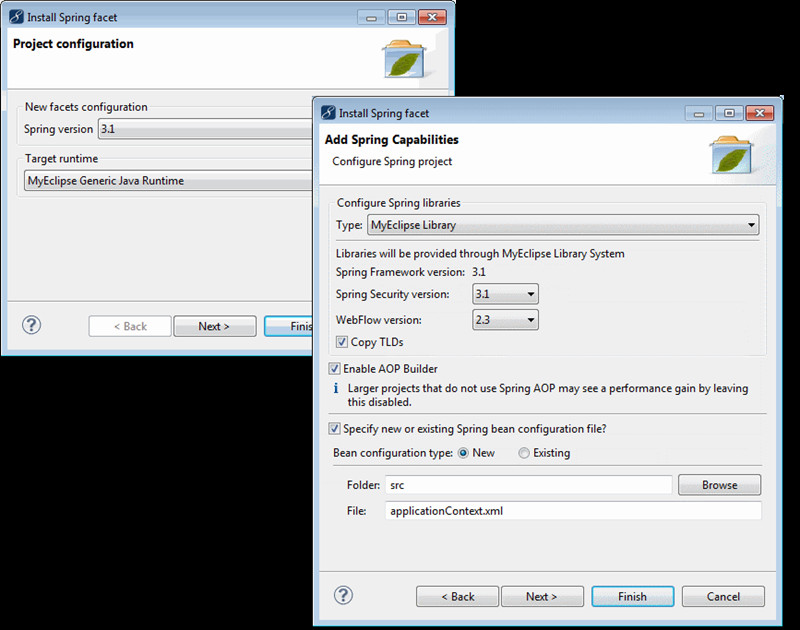Click the help icon in the Project configuration dialog
Screen dimensions: 800x630
pyautogui.click(x=32, y=325)
